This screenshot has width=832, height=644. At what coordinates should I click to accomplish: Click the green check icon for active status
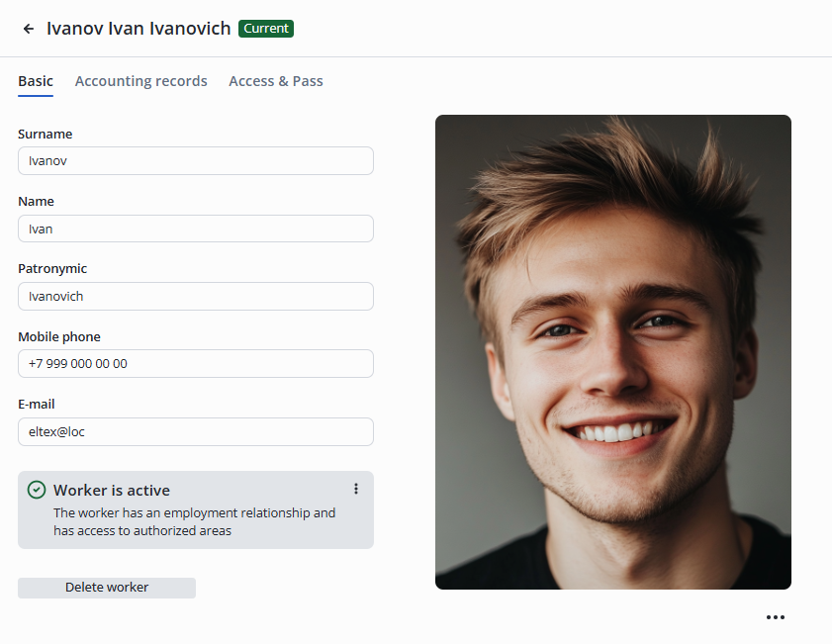[x=37, y=490]
